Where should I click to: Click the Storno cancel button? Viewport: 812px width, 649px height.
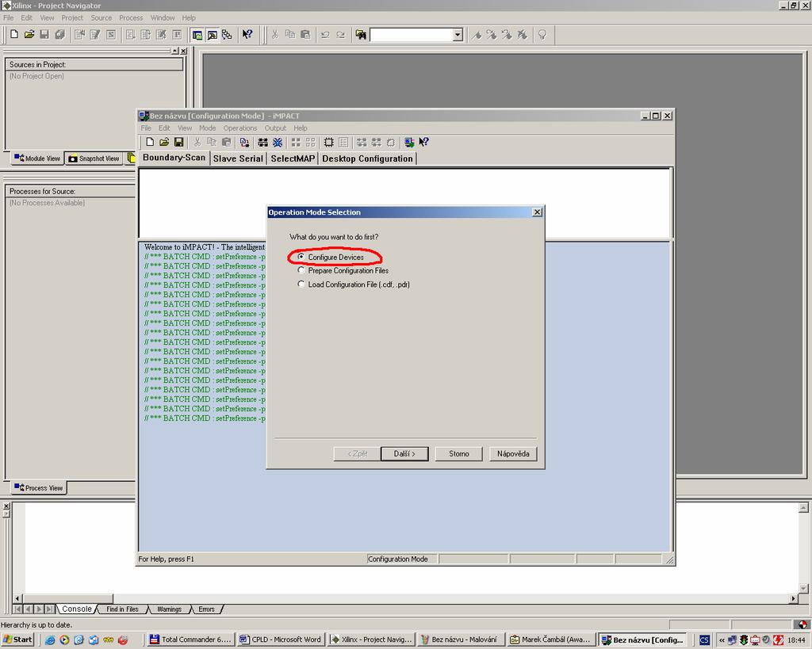pyautogui.click(x=459, y=453)
